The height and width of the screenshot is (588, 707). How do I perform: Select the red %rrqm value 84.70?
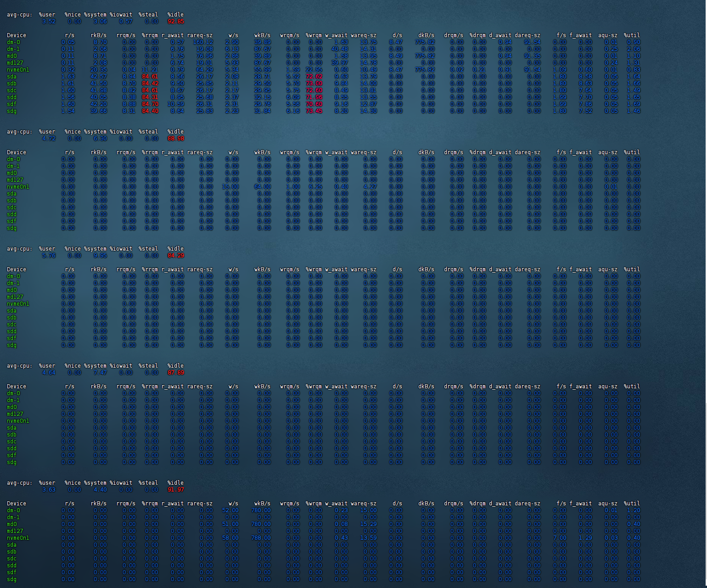coord(150,104)
